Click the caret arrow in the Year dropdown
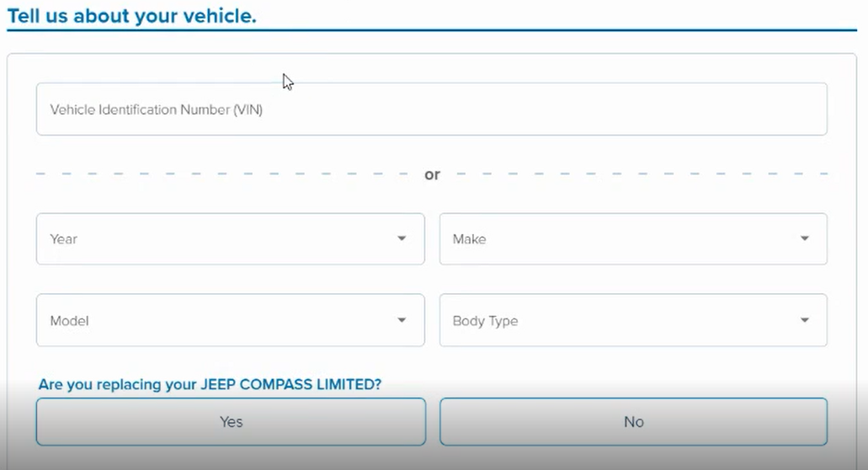 (402, 239)
